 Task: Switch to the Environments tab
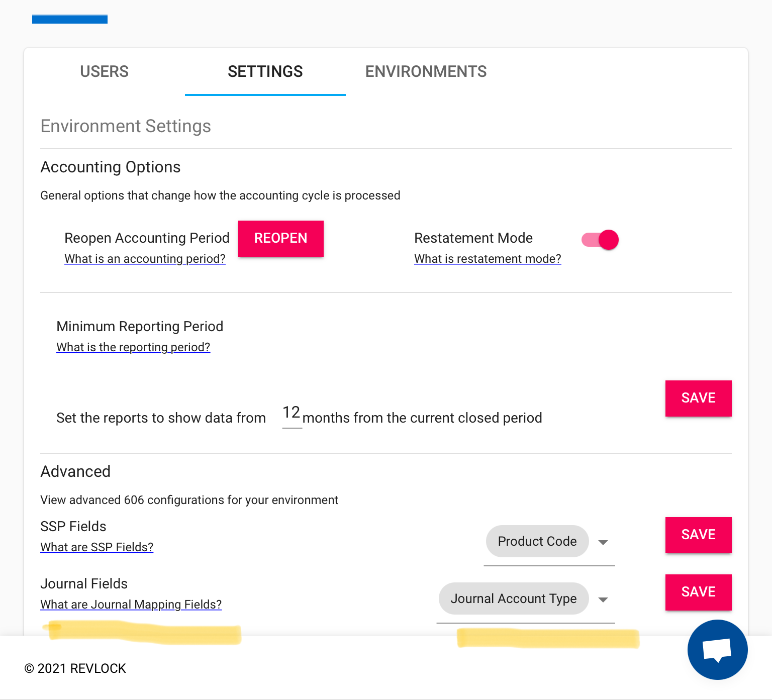pos(426,72)
